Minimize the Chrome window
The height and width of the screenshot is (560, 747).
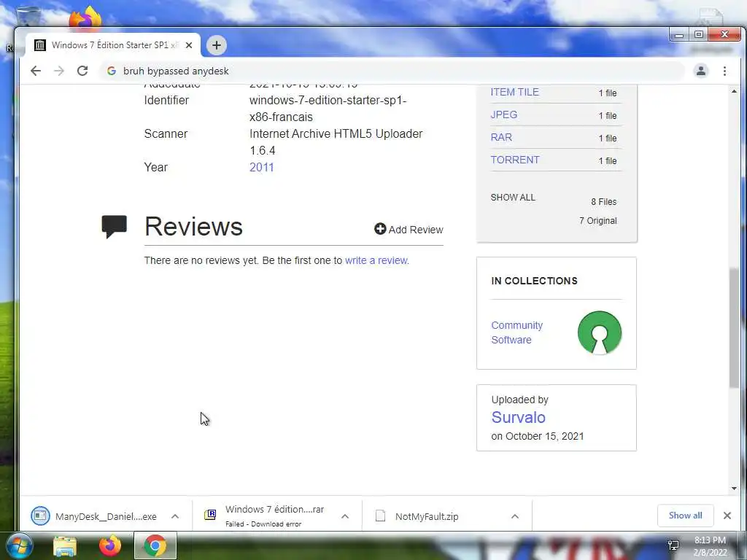point(679,35)
